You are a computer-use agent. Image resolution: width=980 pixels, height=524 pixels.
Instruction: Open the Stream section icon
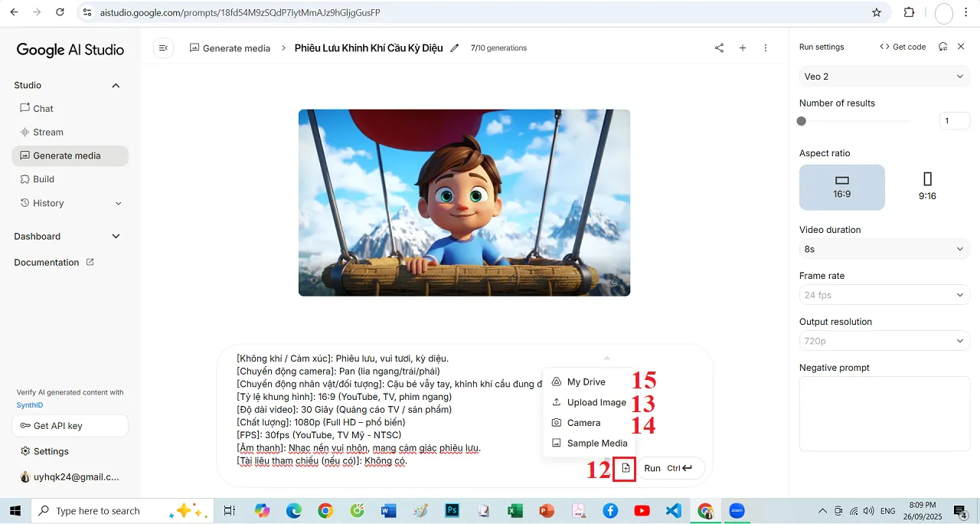point(26,132)
